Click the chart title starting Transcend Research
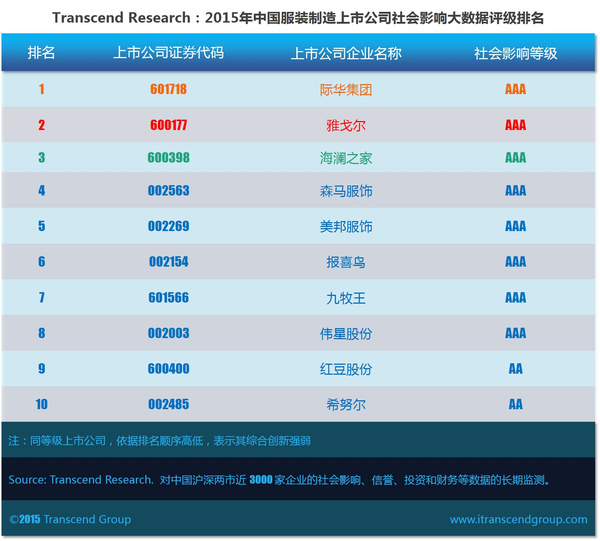The image size is (600, 541). (x=298, y=18)
